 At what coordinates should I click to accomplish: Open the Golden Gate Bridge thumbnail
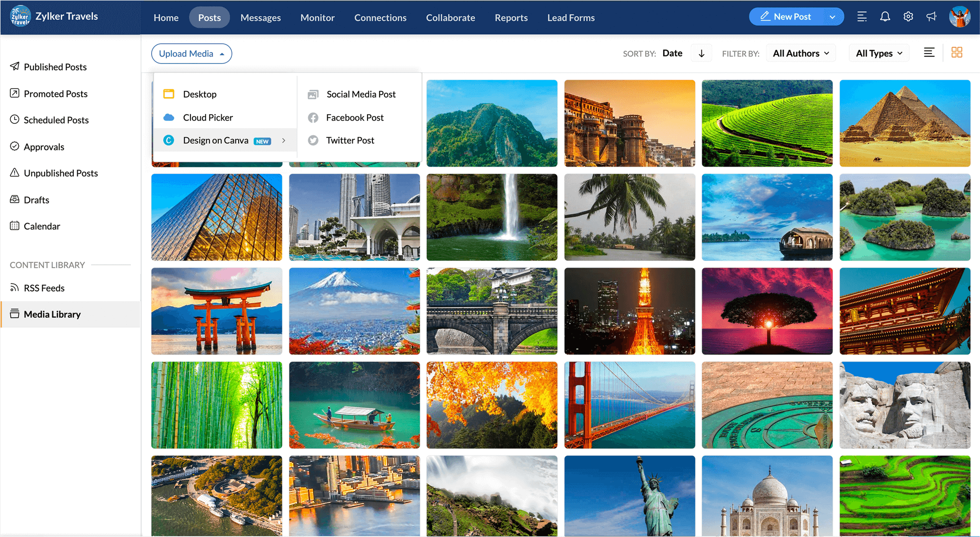629,405
